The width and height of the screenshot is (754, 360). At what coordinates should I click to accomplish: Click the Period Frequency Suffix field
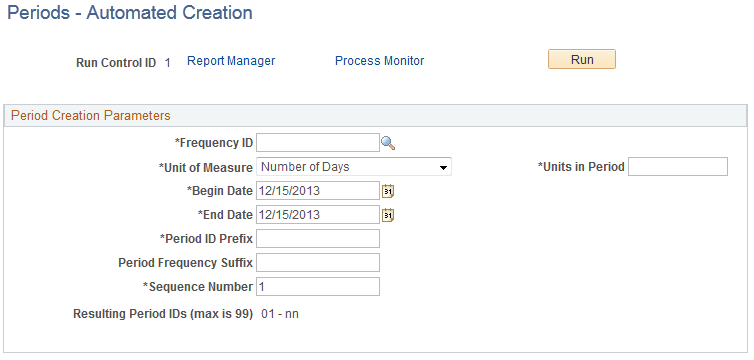[318, 263]
